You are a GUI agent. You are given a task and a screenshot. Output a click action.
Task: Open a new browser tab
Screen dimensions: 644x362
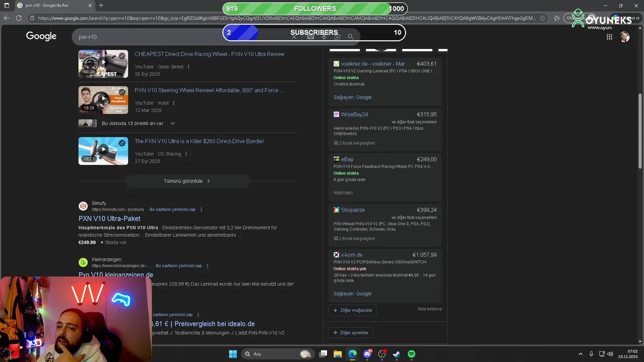101,5
